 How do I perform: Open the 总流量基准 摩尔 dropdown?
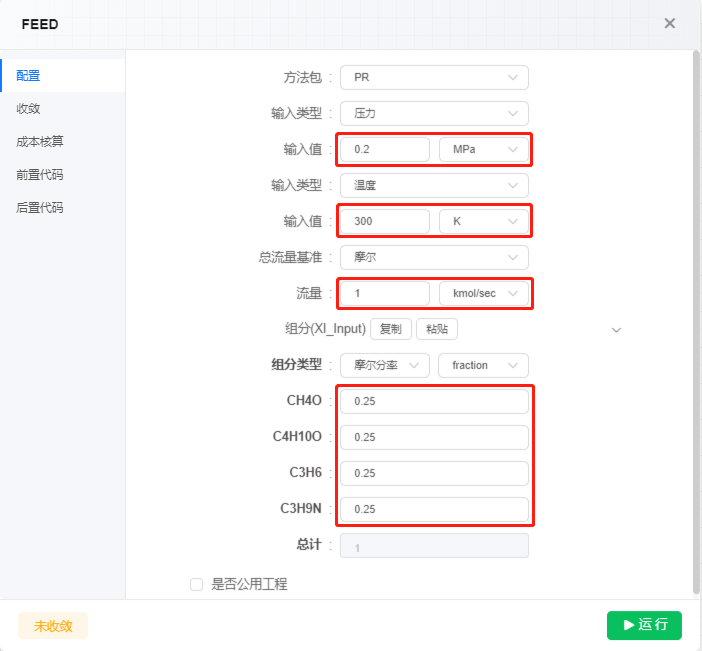[434, 257]
